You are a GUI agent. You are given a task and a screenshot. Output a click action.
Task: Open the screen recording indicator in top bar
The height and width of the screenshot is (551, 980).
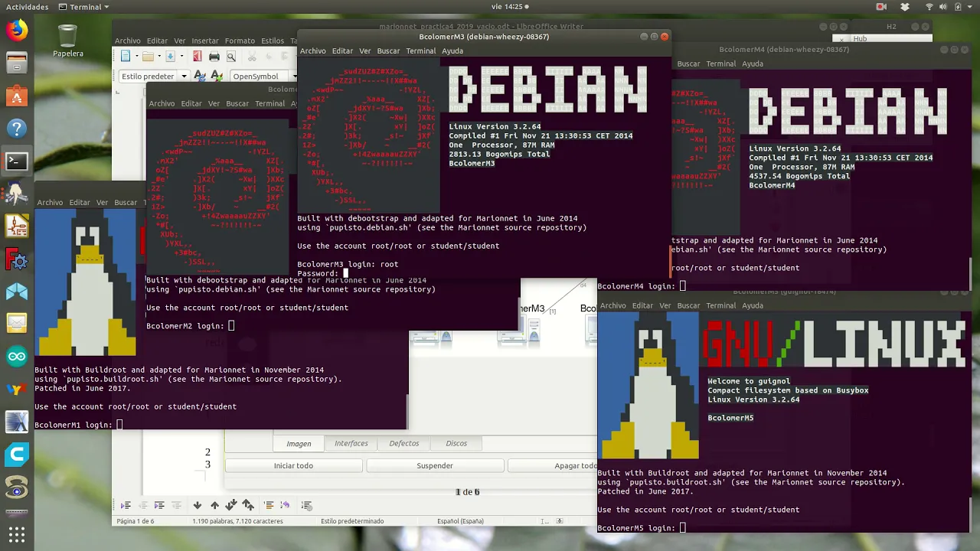point(881,7)
